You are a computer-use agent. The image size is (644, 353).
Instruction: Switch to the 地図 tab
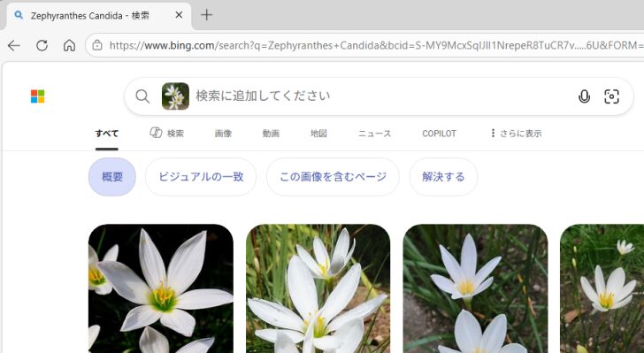click(x=318, y=134)
